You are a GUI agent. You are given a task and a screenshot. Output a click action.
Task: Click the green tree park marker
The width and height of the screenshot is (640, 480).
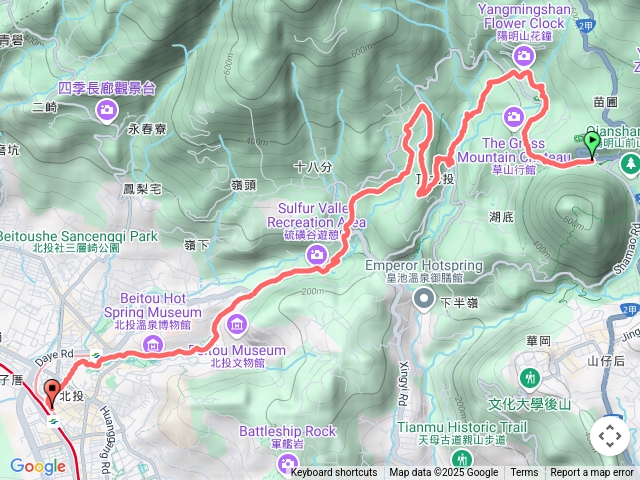pyautogui.click(x=631, y=164)
